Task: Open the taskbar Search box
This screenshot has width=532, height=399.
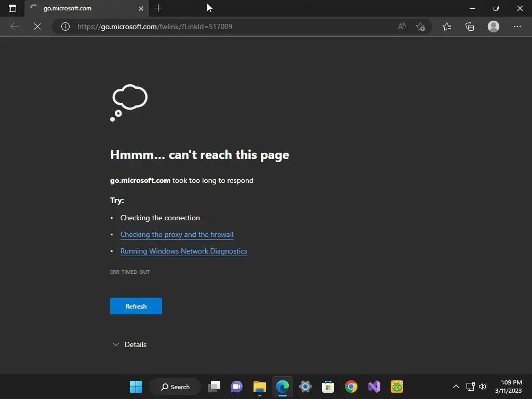Action: click(x=176, y=387)
